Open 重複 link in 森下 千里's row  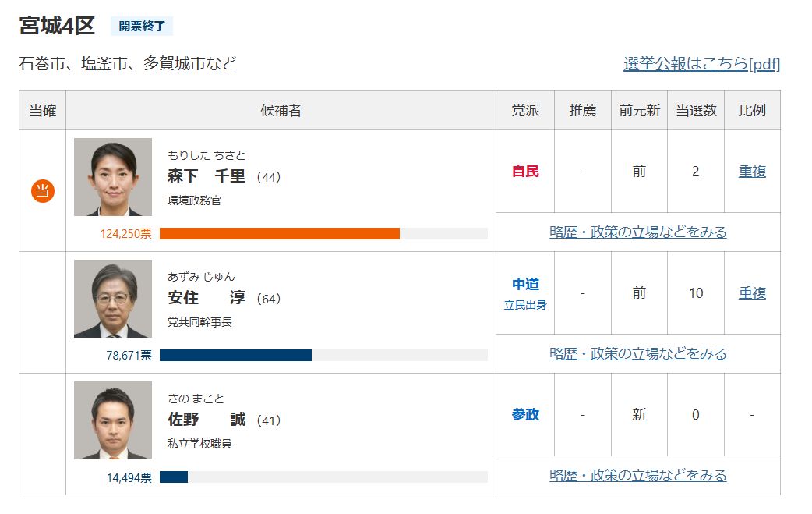752,172
